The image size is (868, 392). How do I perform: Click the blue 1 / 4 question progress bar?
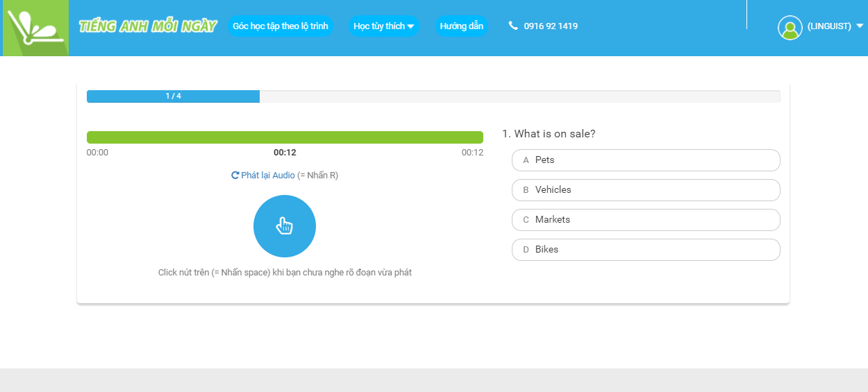click(173, 96)
